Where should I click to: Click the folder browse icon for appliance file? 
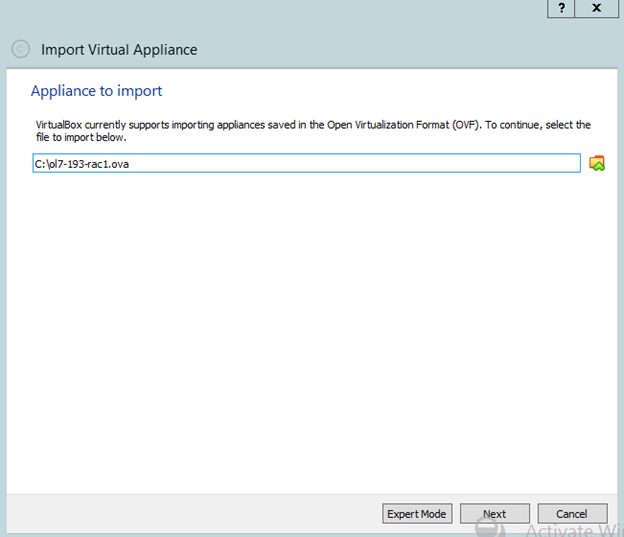coord(597,163)
